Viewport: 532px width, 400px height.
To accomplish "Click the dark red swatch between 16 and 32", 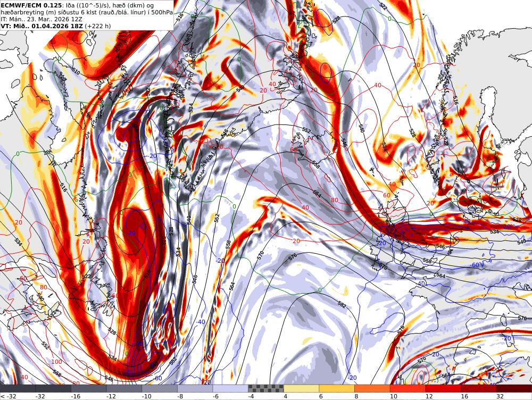I will (x=479, y=388).
